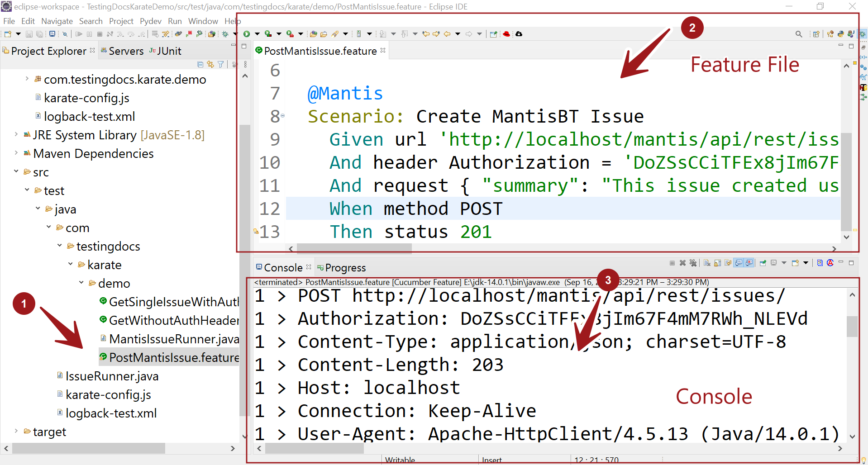Switch to the Progress tab
Screen dimensions: 868x465
[341, 268]
